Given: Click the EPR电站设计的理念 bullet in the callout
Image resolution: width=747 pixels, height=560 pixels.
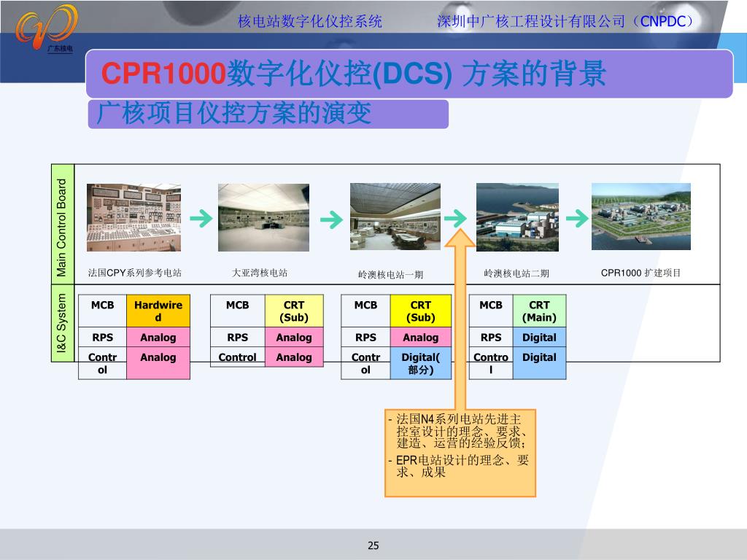Looking at the screenshot, I should (459, 466).
